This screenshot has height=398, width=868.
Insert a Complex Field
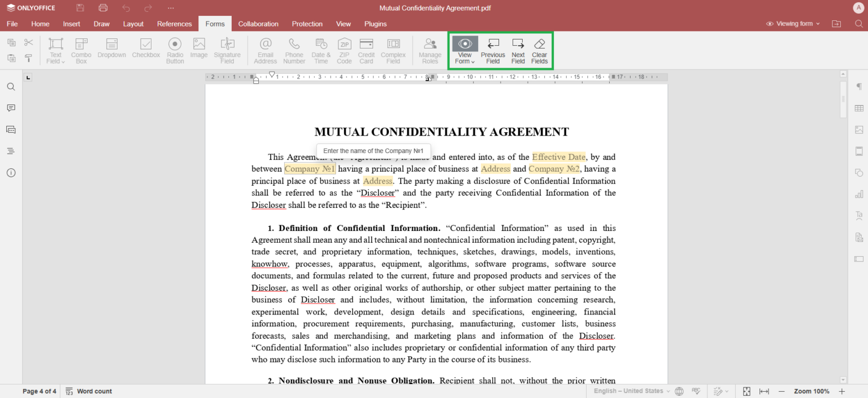pyautogui.click(x=393, y=51)
